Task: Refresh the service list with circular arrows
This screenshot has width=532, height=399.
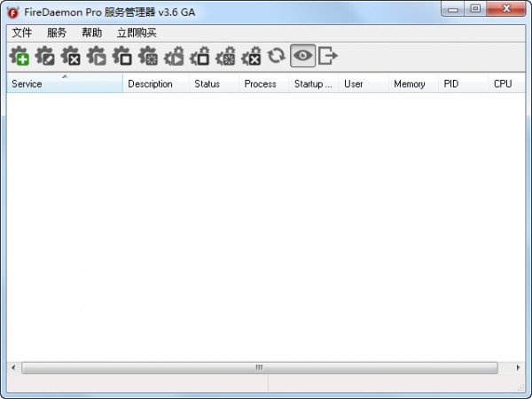Action: (276, 56)
